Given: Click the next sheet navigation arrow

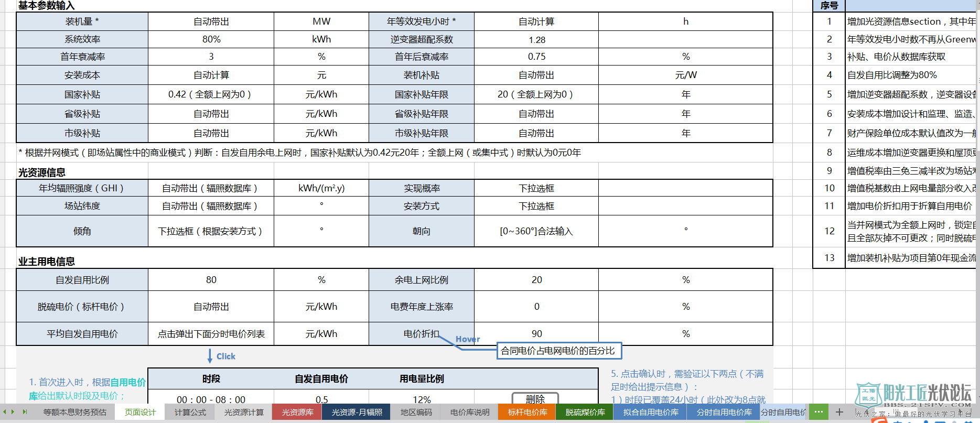Looking at the screenshot, I should (13, 412).
